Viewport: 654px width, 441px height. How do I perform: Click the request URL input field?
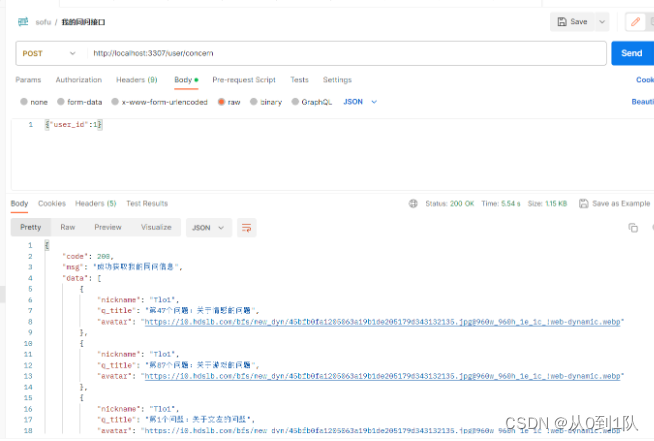346,53
